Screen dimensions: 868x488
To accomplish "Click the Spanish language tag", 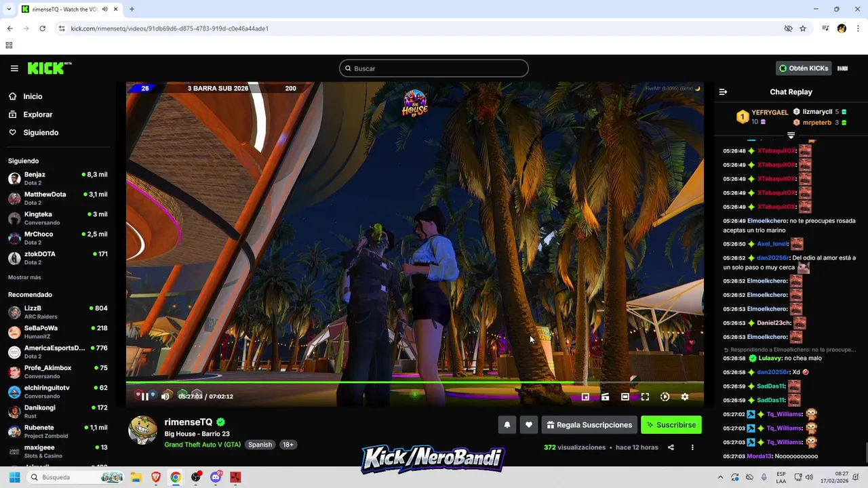I will click(x=260, y=445).
